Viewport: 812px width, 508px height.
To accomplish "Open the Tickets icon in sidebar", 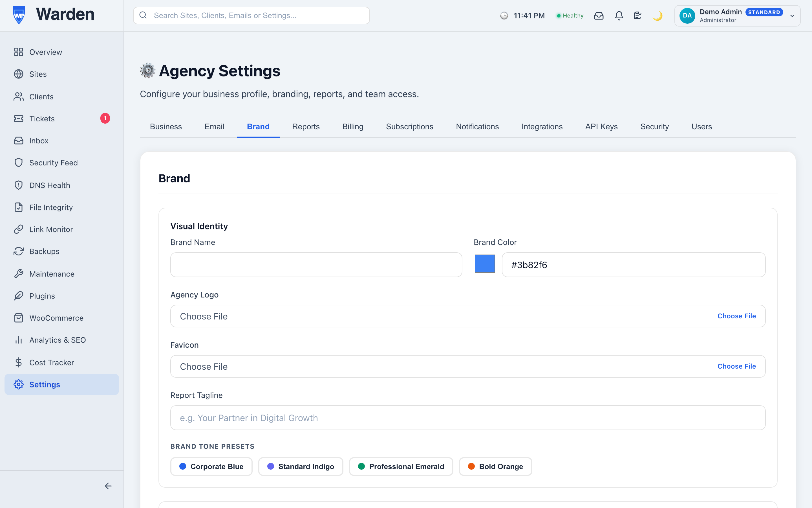I will pyautogui.click(x=18, y=119).
